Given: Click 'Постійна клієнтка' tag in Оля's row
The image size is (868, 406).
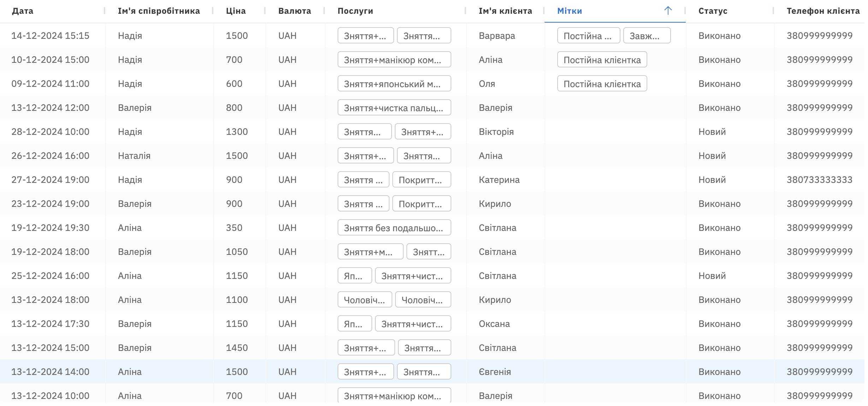Looking at the screenshot, I should coord(602,84).
